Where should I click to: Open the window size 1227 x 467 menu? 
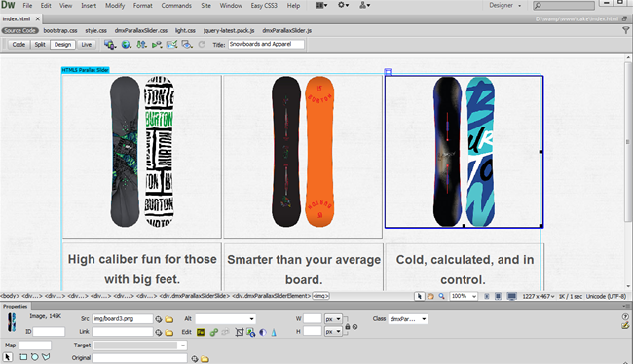coord(539,296)
